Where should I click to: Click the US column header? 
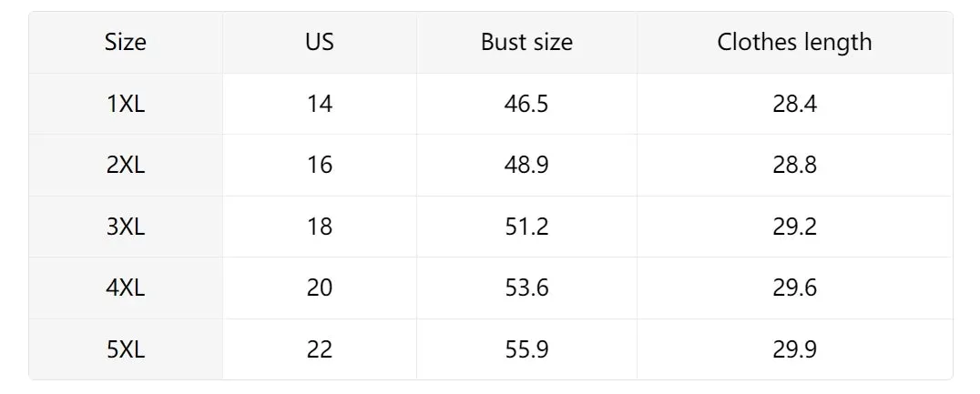click(x=320, y=42)
